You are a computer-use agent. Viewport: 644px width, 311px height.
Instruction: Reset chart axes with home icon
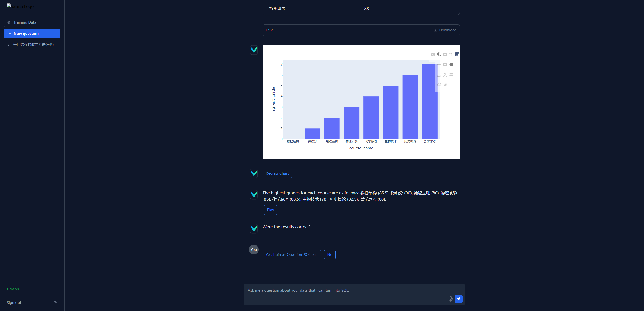pyautogui.click(x=445, y=85)
